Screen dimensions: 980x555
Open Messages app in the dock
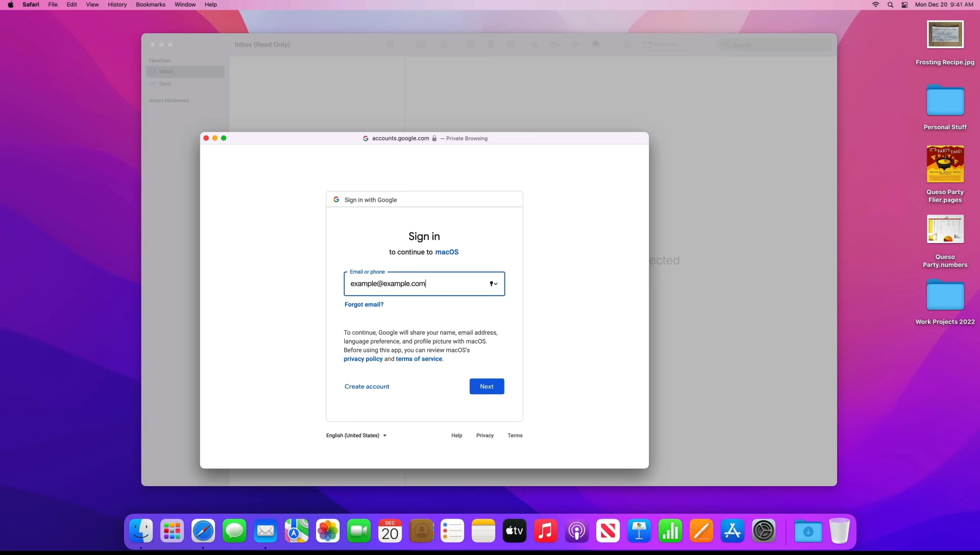tap(234, 531)
